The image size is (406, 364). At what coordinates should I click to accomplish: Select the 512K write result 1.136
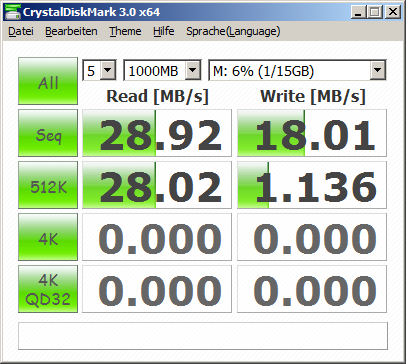312,185
